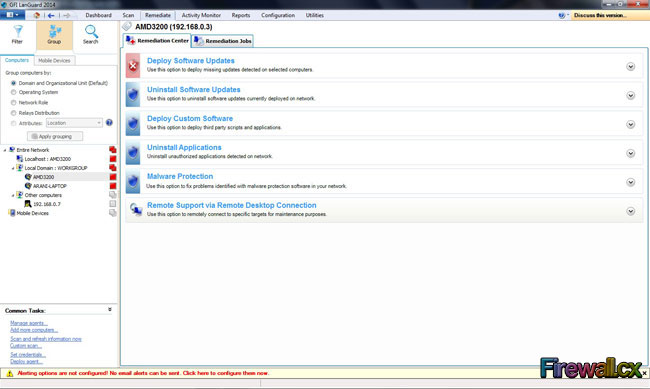This screenshot has height=389, width=650.
Task: Open the Configuration menu tab
Action: [x=278, y=15]
